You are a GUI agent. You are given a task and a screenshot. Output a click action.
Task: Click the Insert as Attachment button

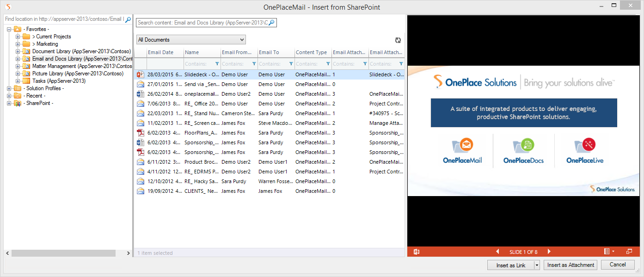pos(570,265)
